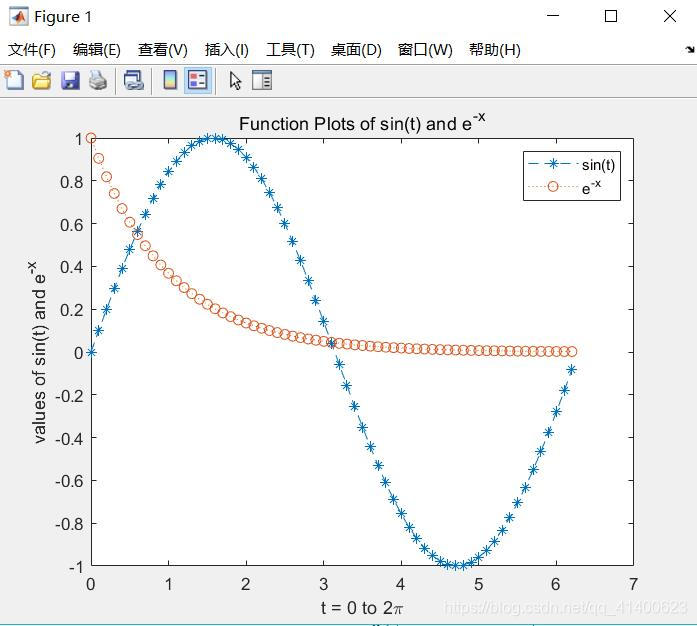Click the dock figure arrow icon

[x=689, y=49]
